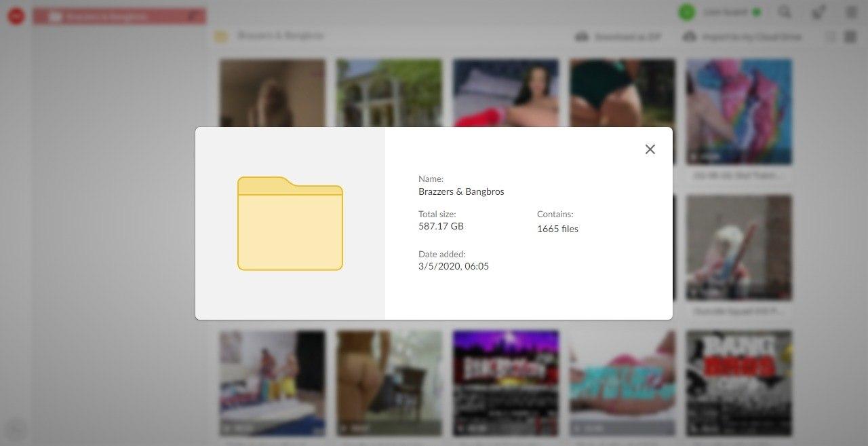The width and height of the screenshot is (868, 446).
Task: Open the hamburger menu in the top bar
Action: pos(851,12)
